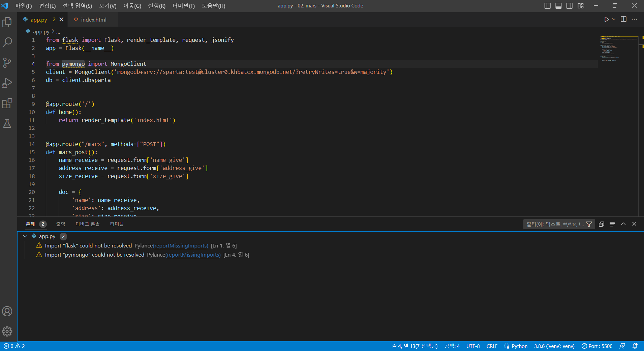Image resolution: width=644 pixels, height=351 pixels.
Task: Open the 파일(F) menu
Action: pyautogui.click(x=23, y=6)
